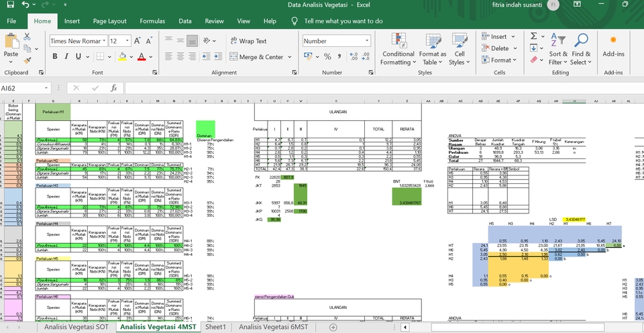Click the Save icon in title bar

point(11,5)
